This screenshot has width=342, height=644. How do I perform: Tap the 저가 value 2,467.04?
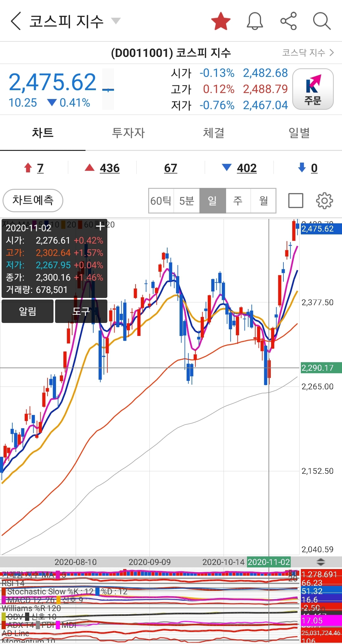click(265, 105)
